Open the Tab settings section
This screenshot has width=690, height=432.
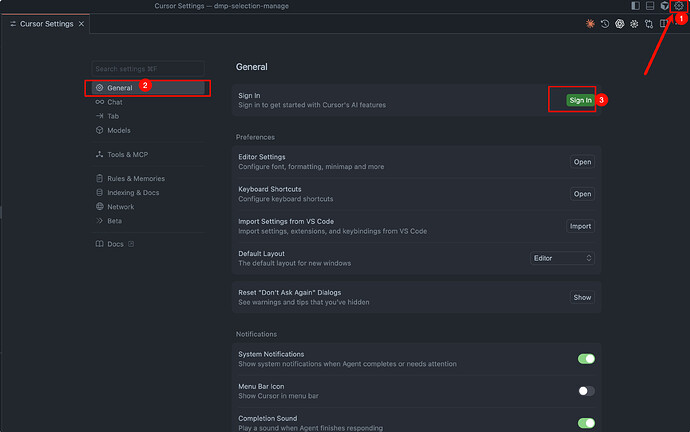point(148,116)
